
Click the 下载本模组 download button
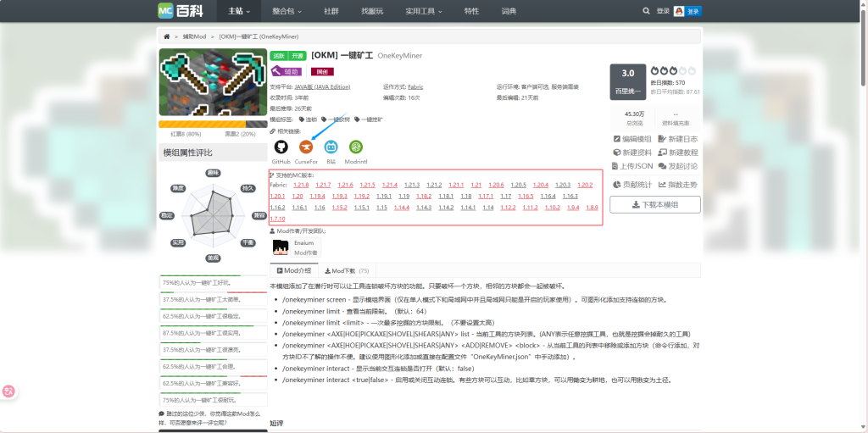655,204
